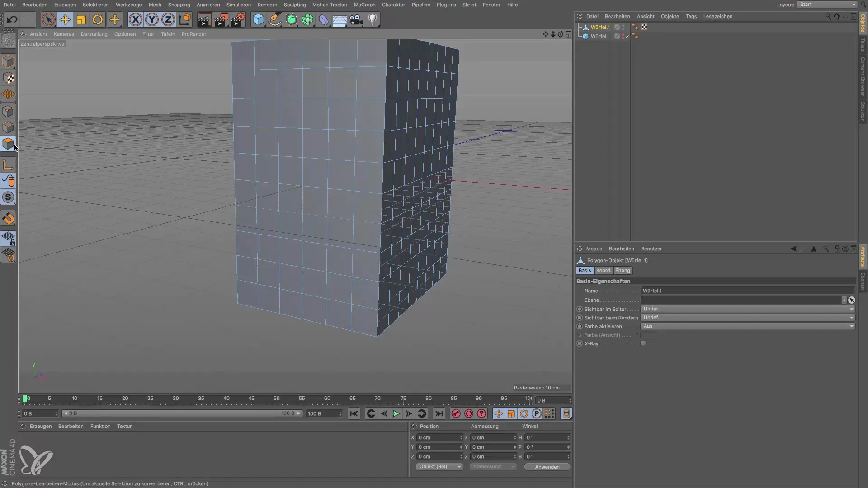Click Würfel.1 UVW checkerboard tag
This screenshot has height=488, width=868.
coord(644,27)
